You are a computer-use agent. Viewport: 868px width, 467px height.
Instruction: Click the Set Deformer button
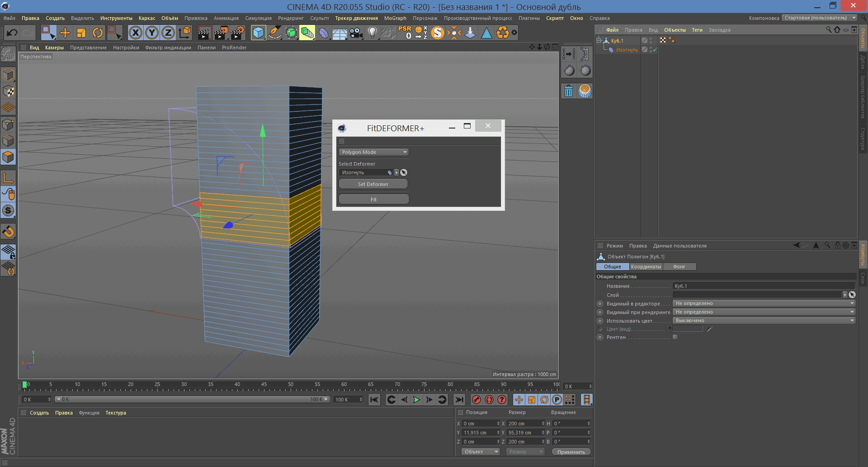tap(373, 184)
